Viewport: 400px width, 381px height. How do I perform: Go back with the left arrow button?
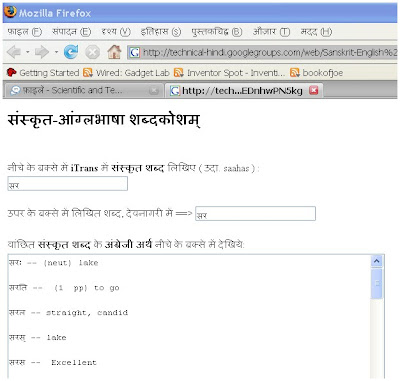14,52
